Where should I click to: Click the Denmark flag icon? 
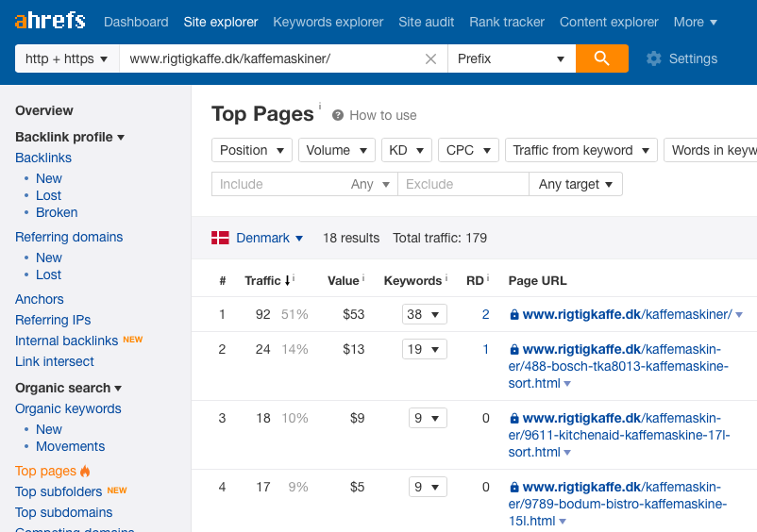220,238
